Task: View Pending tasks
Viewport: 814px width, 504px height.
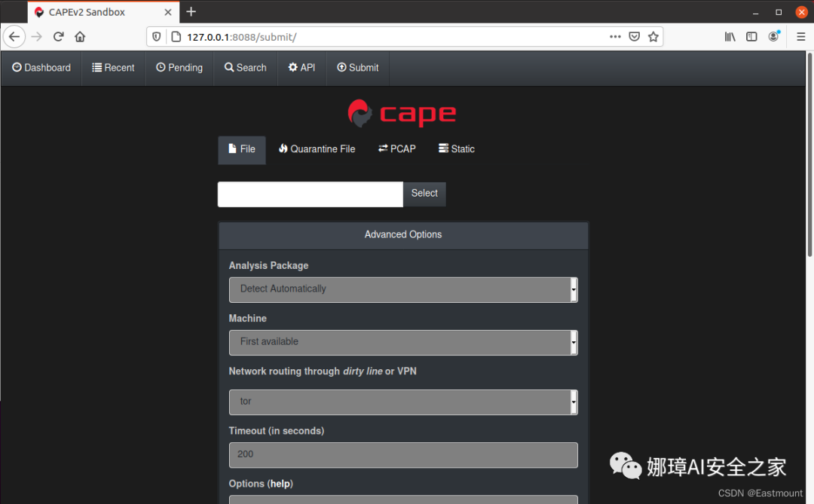Action: [179, 68]
